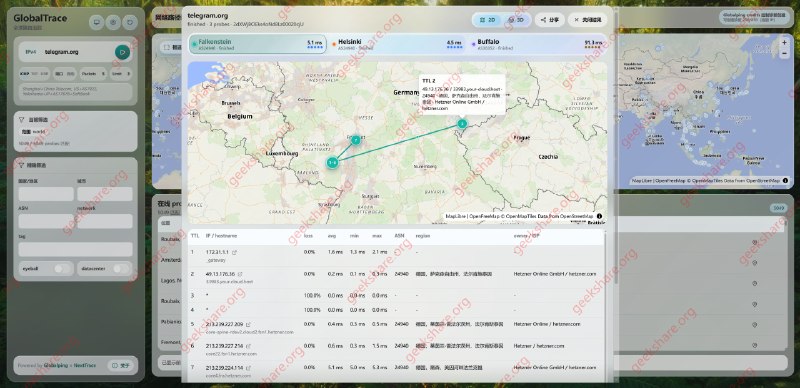Open external link icon beside 213.239.227.214
This screenshot has width=800, height=388.
click(248, 346)
